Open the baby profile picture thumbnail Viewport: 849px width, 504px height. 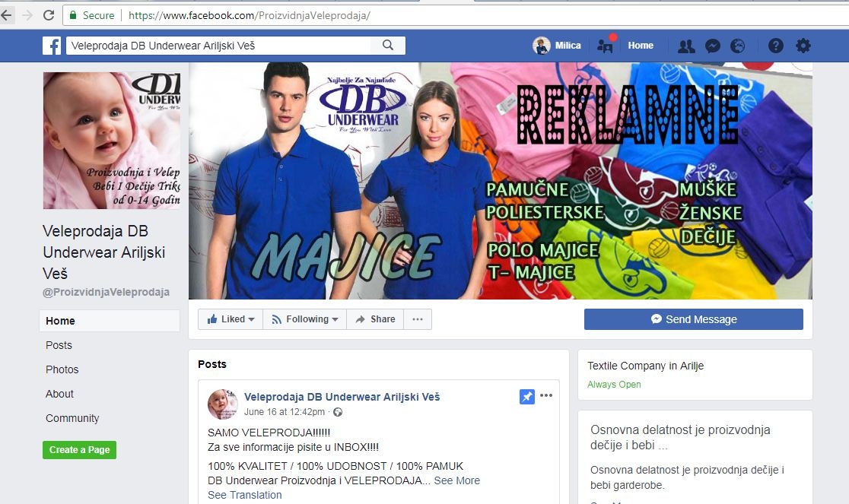pos(112,141)
